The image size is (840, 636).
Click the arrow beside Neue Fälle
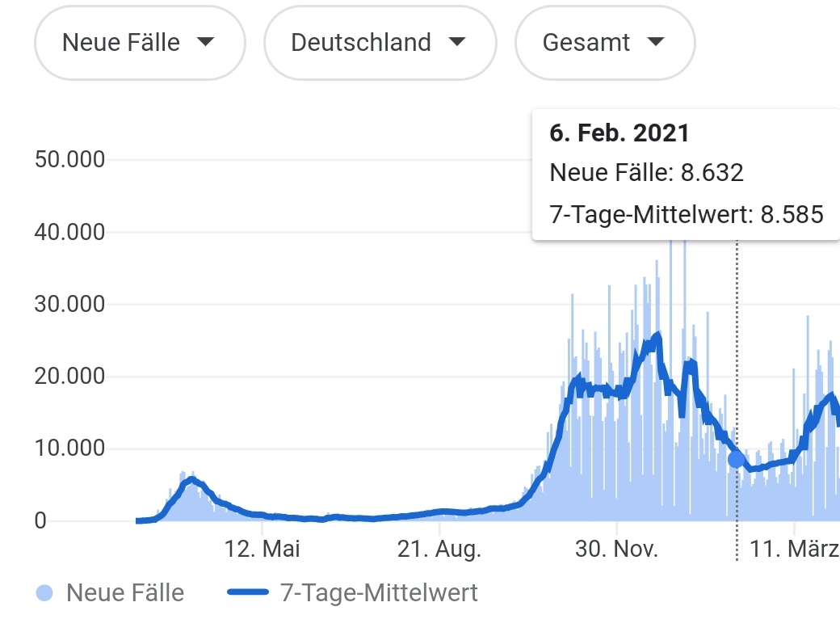206,43
